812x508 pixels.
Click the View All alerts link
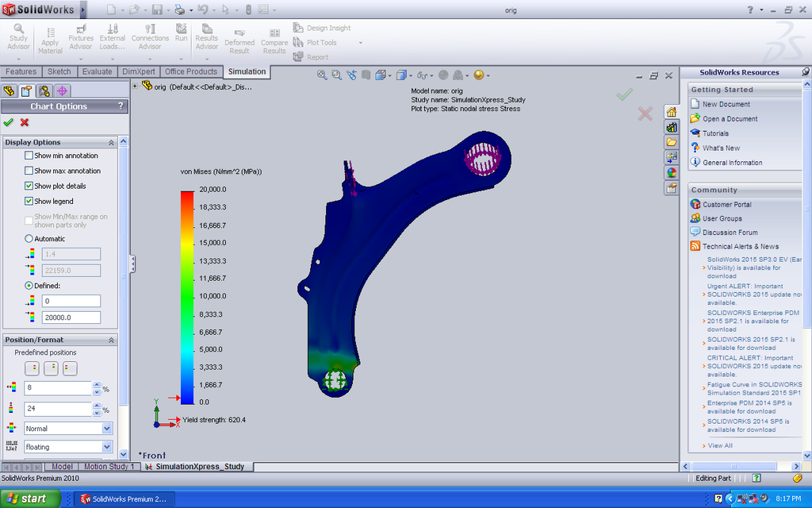pyautogui.click(x=720, y=445)
